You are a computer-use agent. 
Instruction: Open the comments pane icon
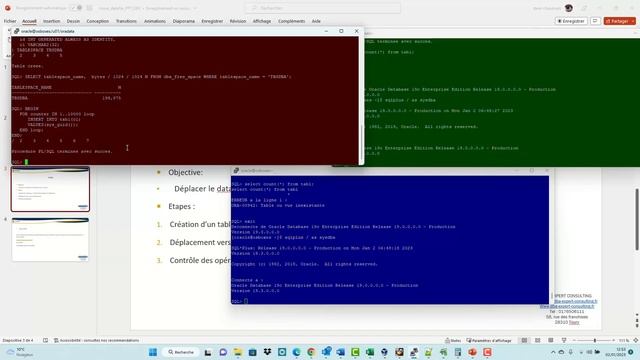tap(596, 21)
